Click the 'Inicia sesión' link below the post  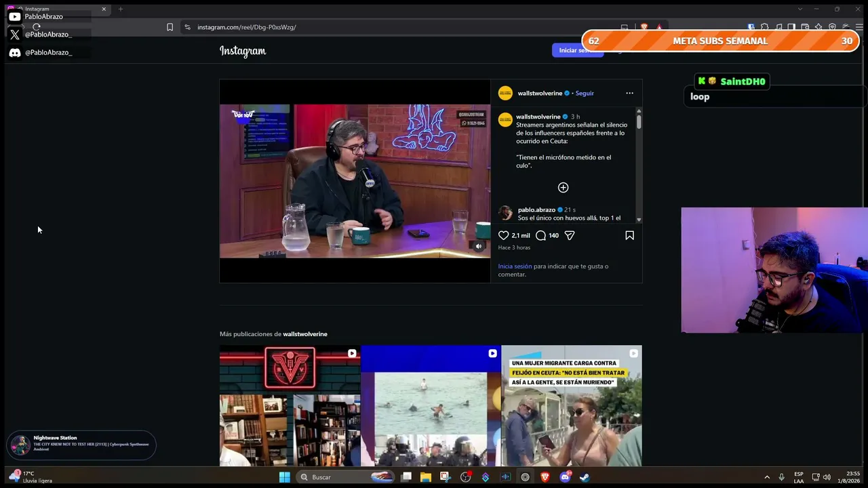(x=515, y=266)
